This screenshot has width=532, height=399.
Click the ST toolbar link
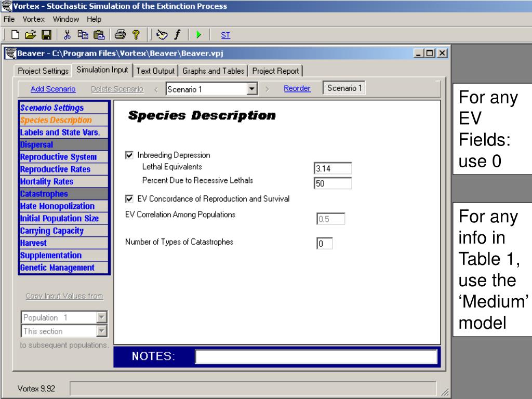(226, 35)
